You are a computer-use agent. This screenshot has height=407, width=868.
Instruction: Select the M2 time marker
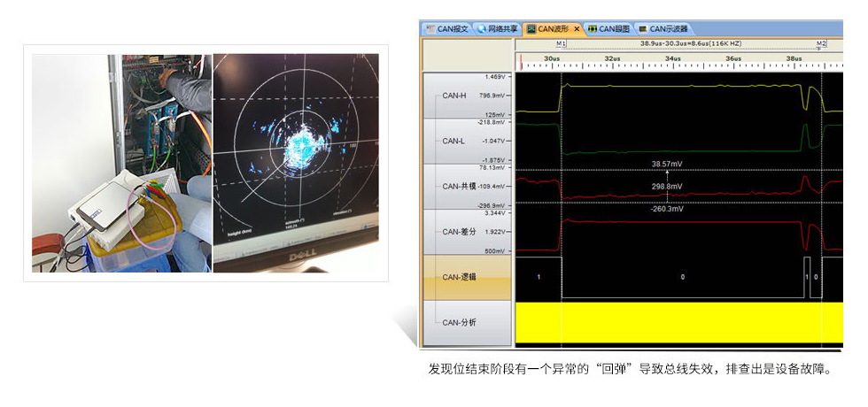[x=821, y=42]
